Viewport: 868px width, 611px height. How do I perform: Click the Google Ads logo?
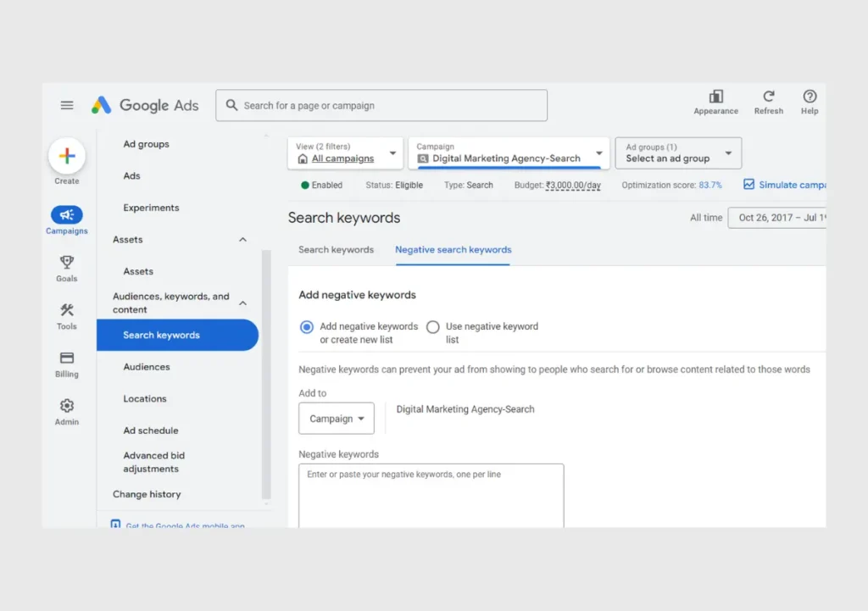(x=145, y=105)
